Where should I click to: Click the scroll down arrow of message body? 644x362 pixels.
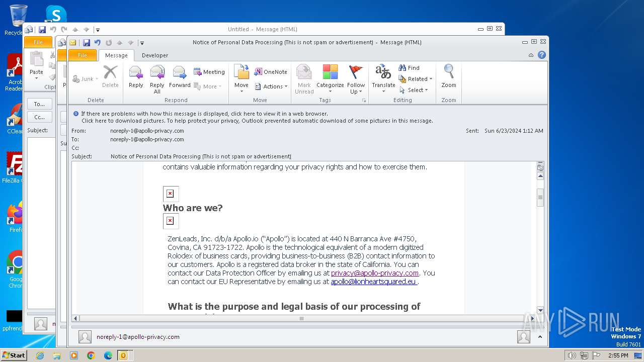click(x=540, y=310)
